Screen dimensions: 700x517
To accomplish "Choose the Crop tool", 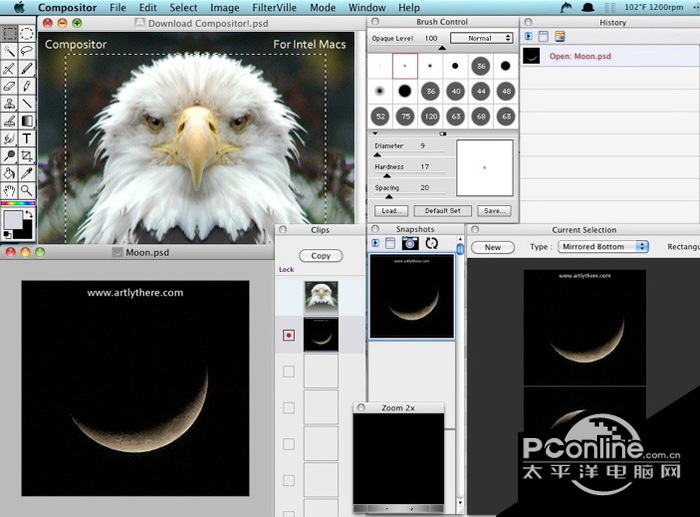I will click(x=27, y=155).
